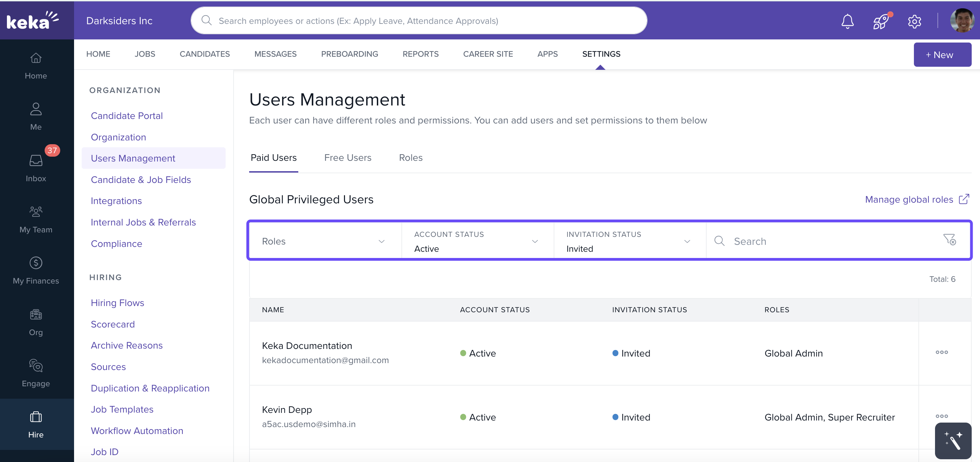
Task: Expand the Account Status dropdown
Action: coord(477,241)
